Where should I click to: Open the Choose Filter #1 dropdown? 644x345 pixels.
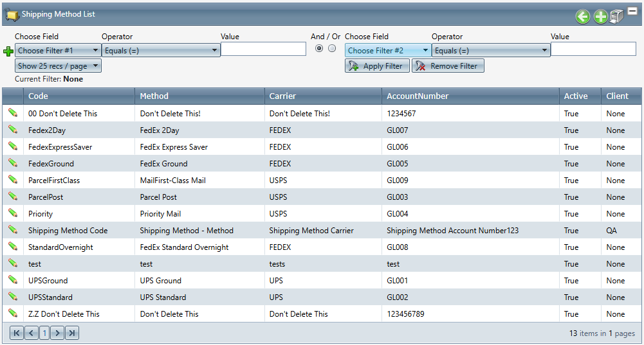(x=58, y=51)
